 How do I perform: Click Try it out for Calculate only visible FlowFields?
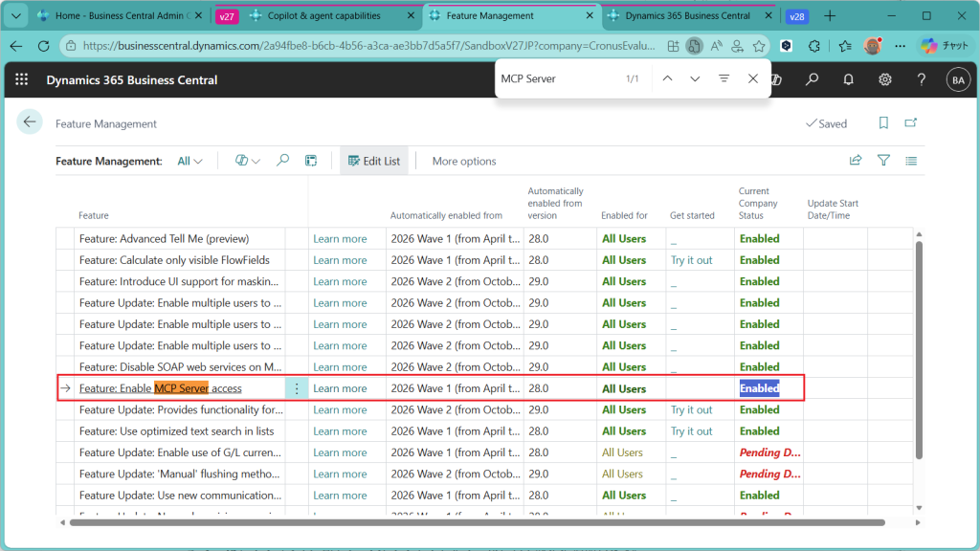pos(691,260)
